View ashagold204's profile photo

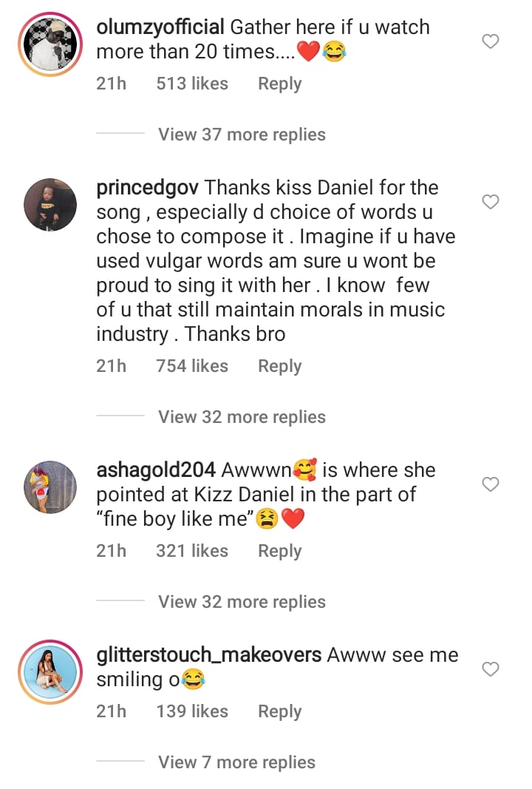[50, 487]
